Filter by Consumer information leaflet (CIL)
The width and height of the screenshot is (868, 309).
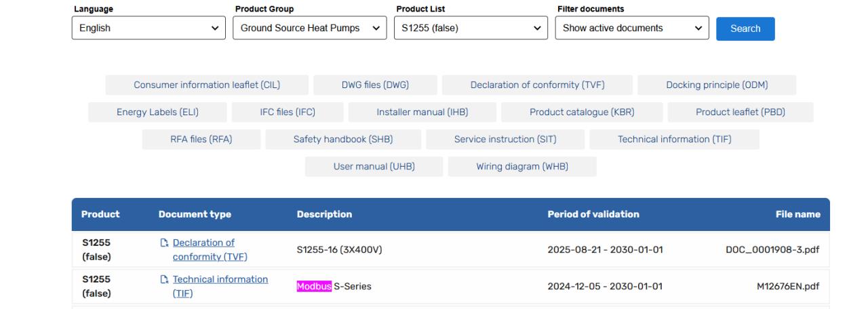click(207, 85)
